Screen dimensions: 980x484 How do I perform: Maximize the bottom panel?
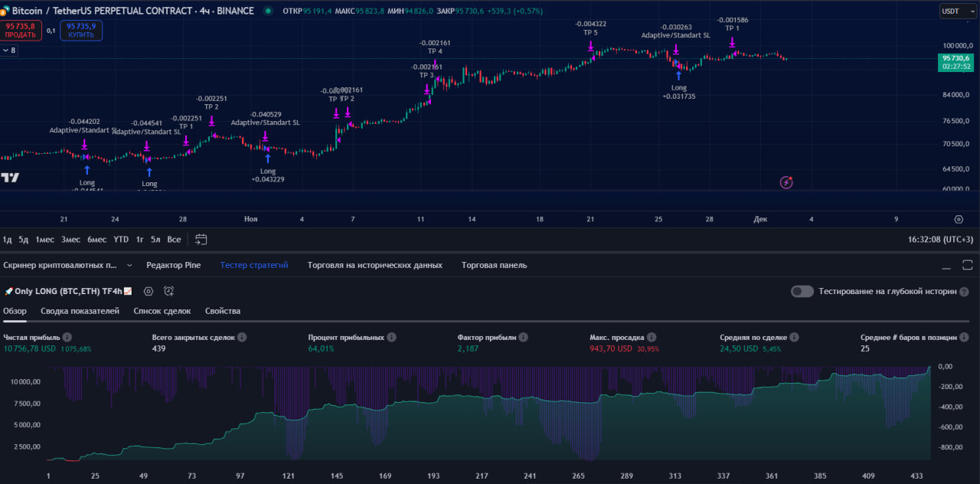pos(968,266)
